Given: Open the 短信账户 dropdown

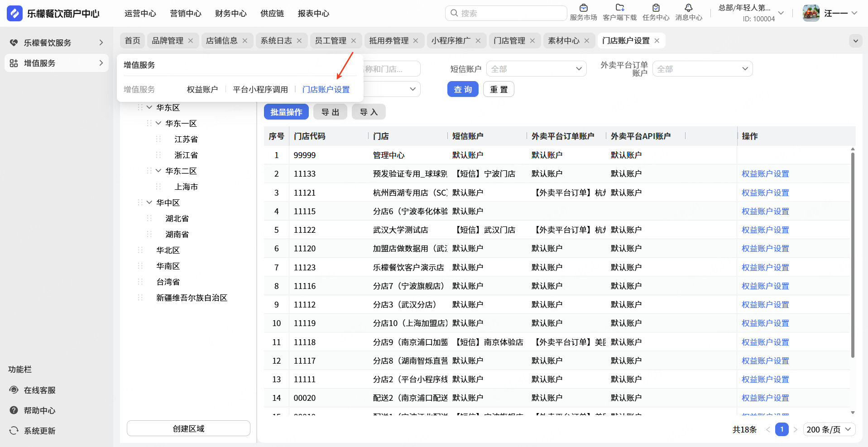Looking at the screenshot, I should [x=536, y=69].
